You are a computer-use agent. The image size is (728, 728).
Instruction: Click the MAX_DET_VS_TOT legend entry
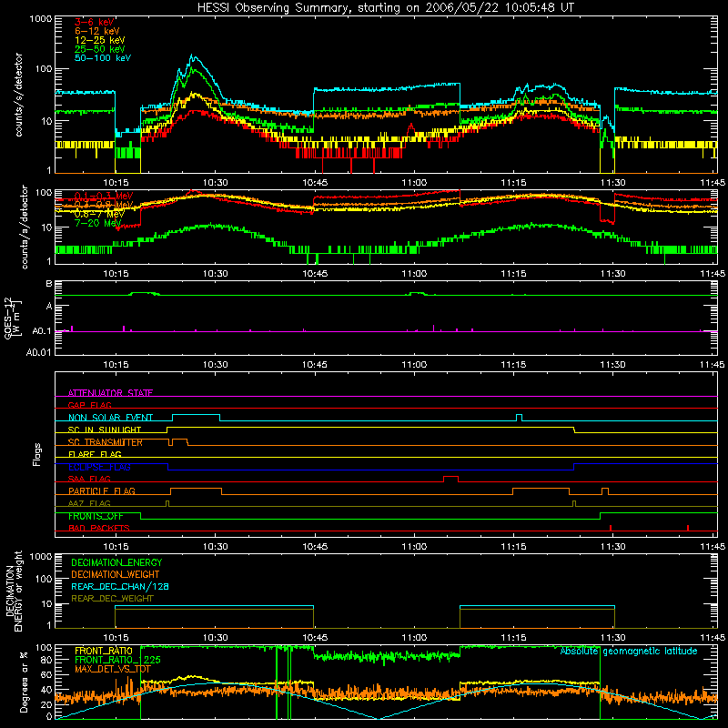(x=113, y=669)
